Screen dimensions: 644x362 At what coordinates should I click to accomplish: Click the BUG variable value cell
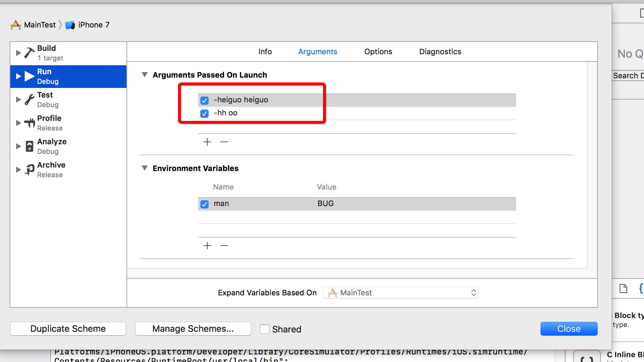click(325, 204)
